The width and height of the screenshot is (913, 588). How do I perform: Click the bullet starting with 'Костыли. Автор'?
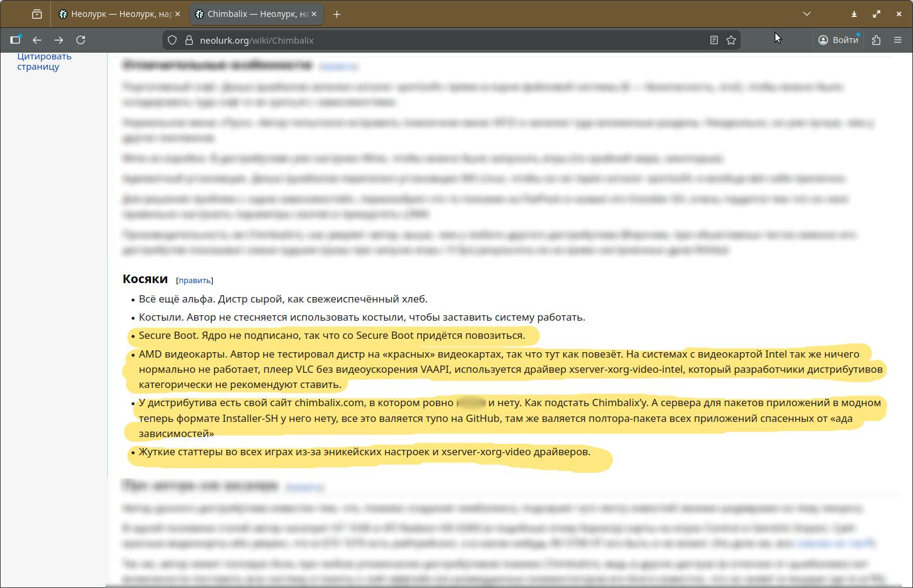(x=362, y=317)
